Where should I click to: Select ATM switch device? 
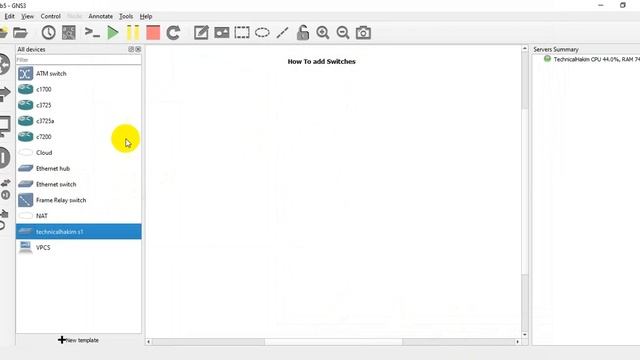(x=79, y=73)
